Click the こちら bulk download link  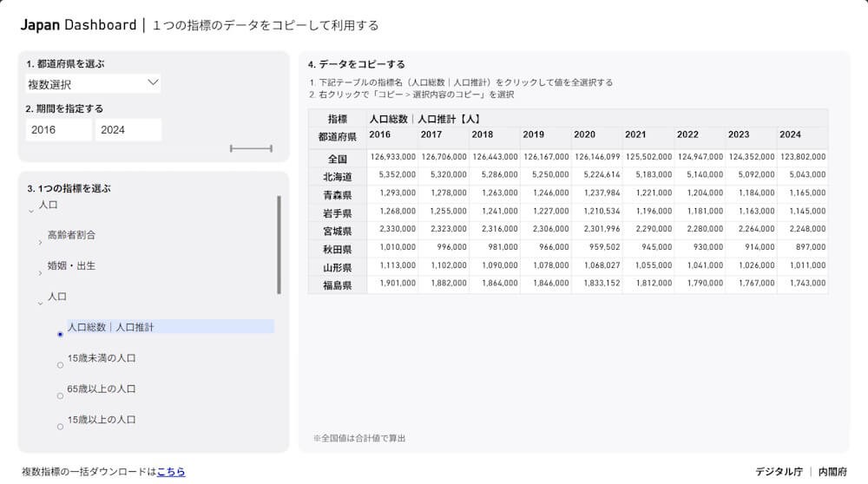[x=171, y=472]
